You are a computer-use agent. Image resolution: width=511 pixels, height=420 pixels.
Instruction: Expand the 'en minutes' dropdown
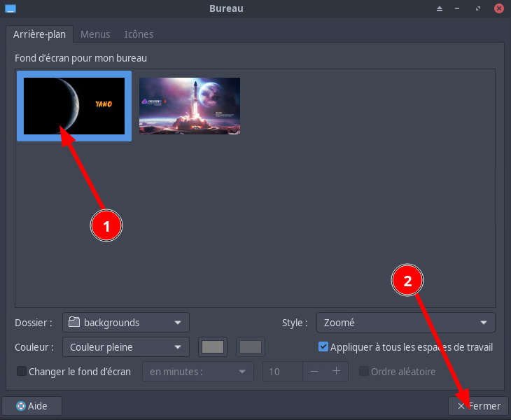(197, 372)
